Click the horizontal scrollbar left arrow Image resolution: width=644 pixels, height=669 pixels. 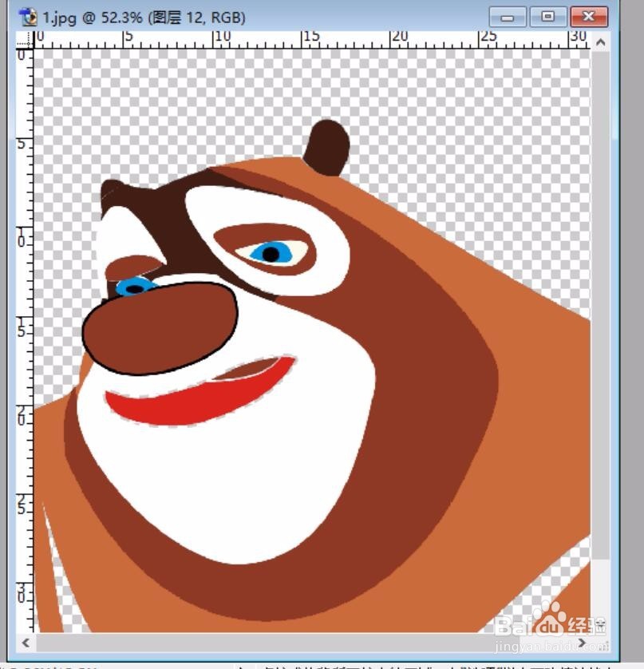26,643
